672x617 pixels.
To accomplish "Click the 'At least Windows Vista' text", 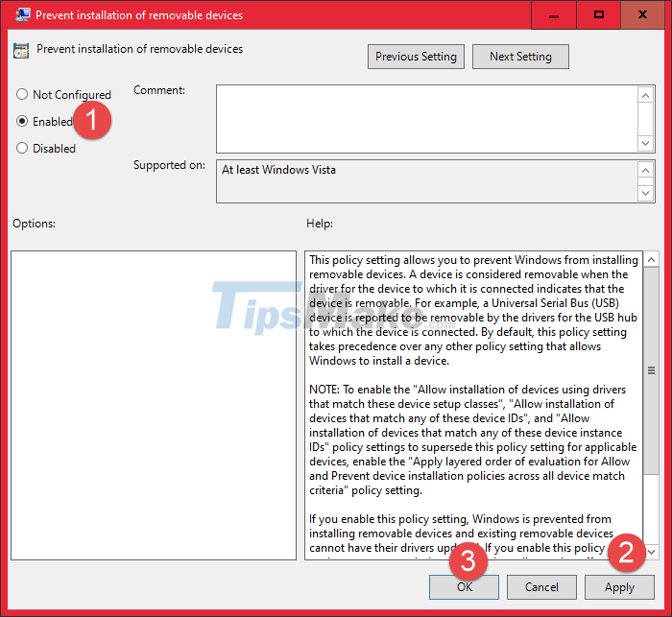I will click(x=278, y=170).
